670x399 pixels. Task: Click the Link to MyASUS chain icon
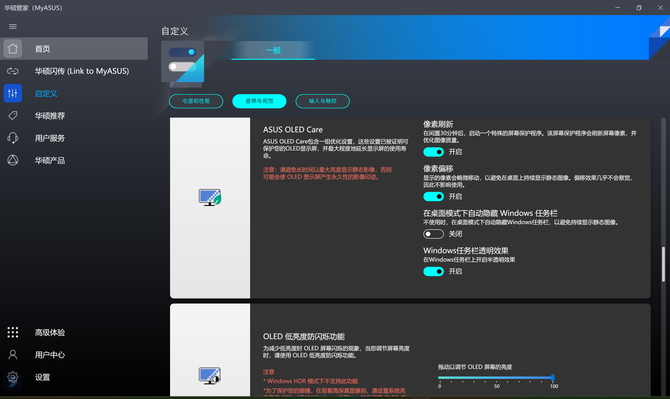point(13,71)
